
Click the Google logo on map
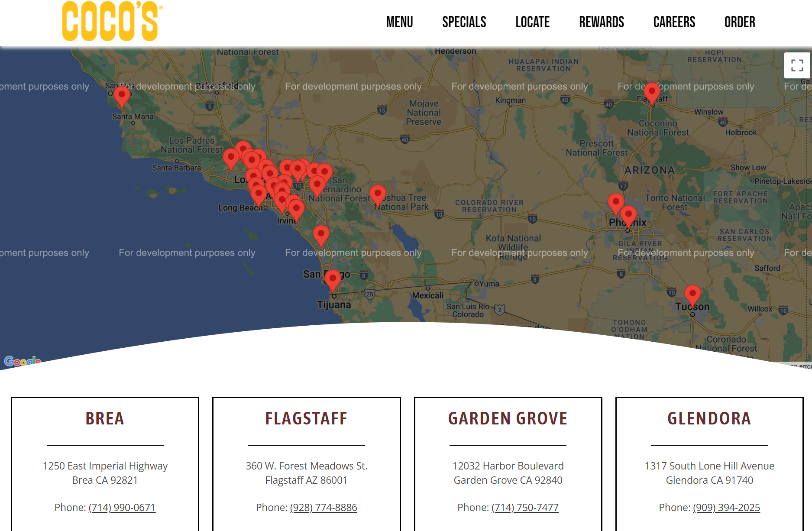click(x=23, y=361)
